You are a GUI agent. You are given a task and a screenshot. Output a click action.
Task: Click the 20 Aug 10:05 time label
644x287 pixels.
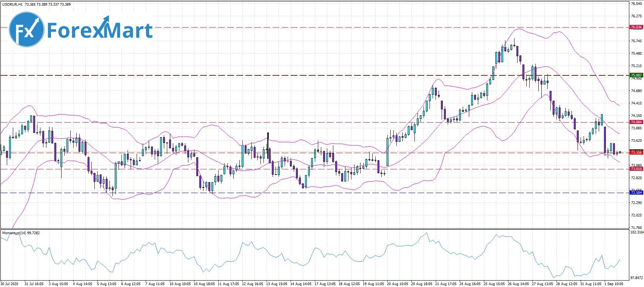click(398, 284)
